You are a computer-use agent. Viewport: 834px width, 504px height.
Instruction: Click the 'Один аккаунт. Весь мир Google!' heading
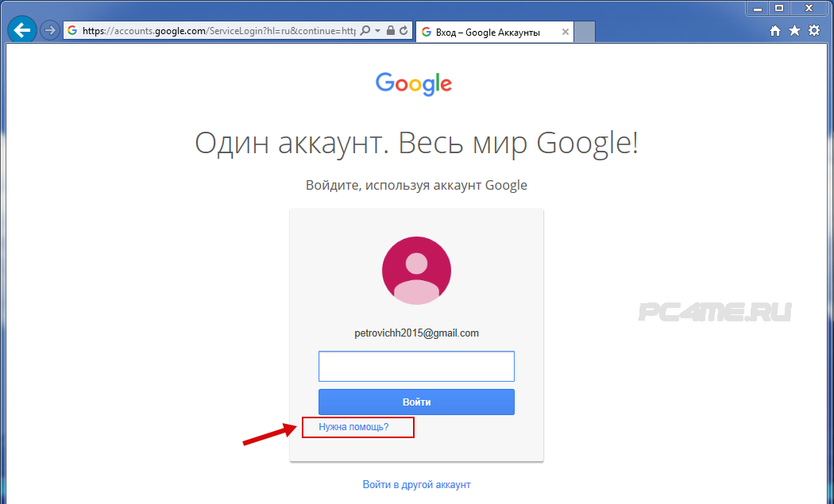(x=416, y=144)
